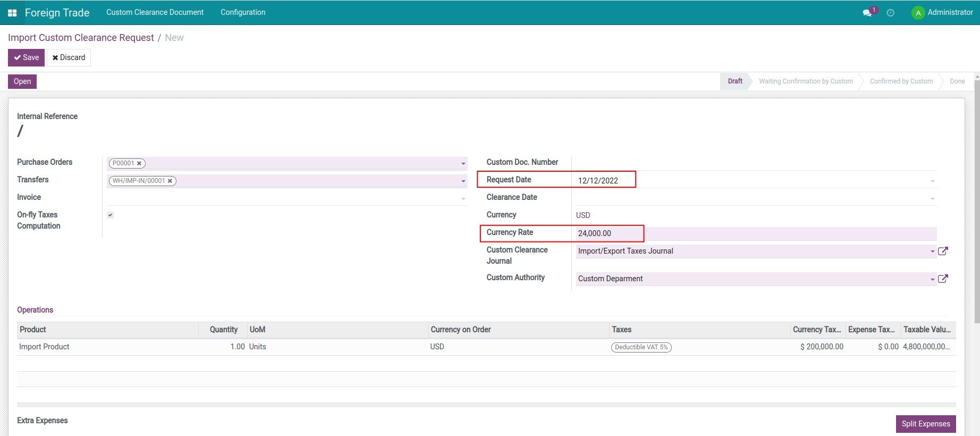Open the Configuration menu
This screenshot has height=436, width=980.
[243, 12]
